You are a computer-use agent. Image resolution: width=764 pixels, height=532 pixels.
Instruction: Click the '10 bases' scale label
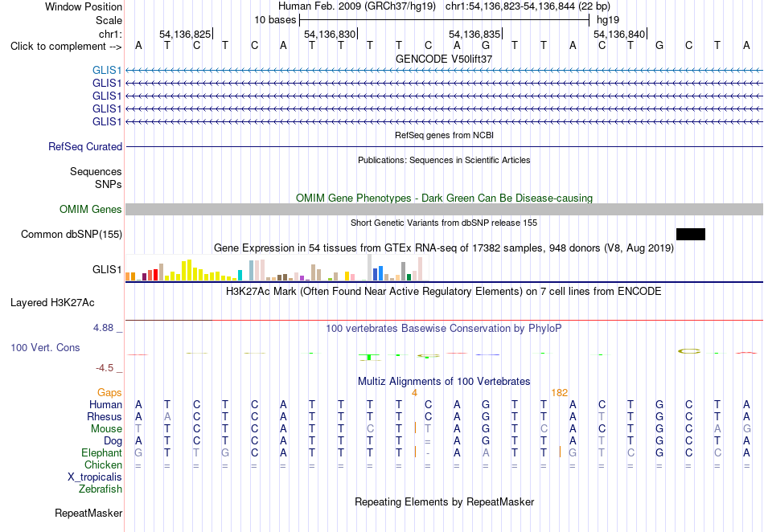click(x=275, y=20)
